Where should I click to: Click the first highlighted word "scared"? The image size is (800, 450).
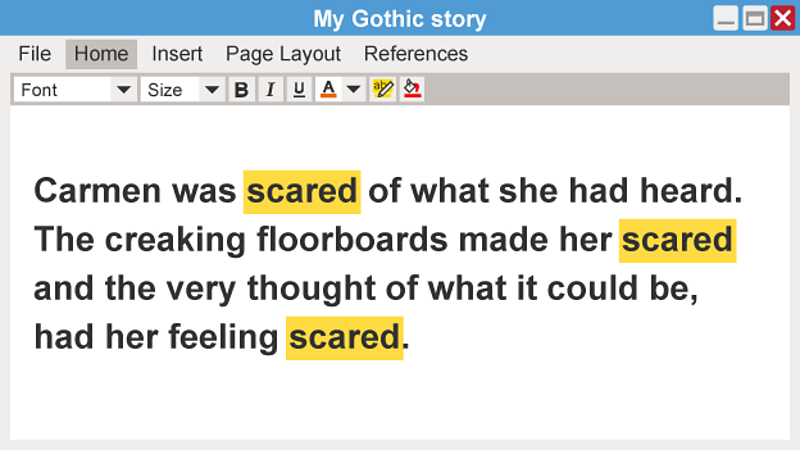(x=301, y=190)
